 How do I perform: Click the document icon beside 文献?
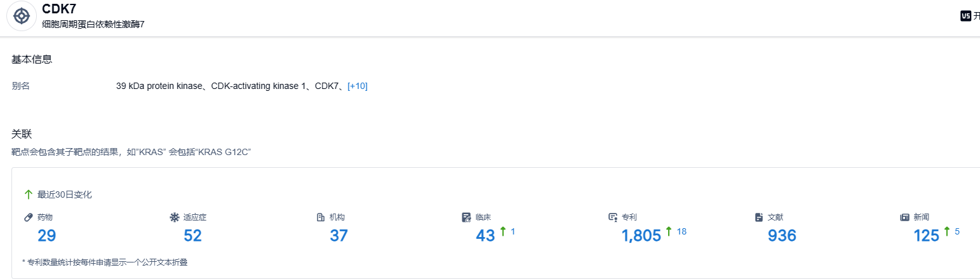[x=759, y=217]
